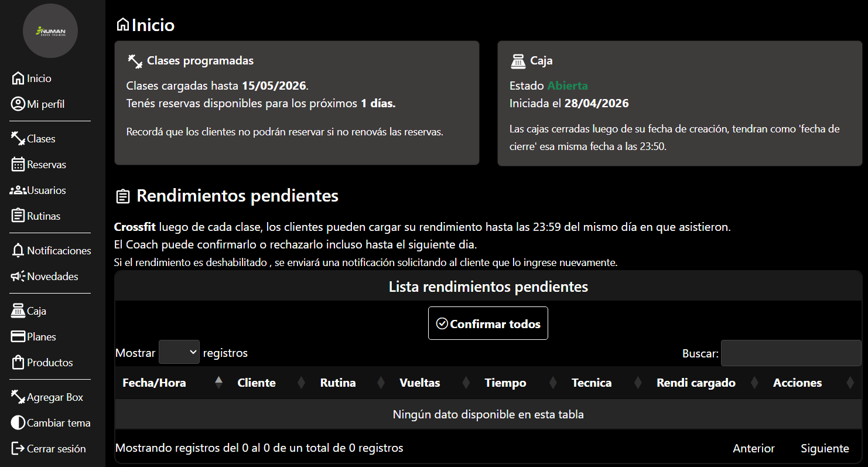Sort by the Cliente column
Screen dimensions: 868x467
(271, 383)
